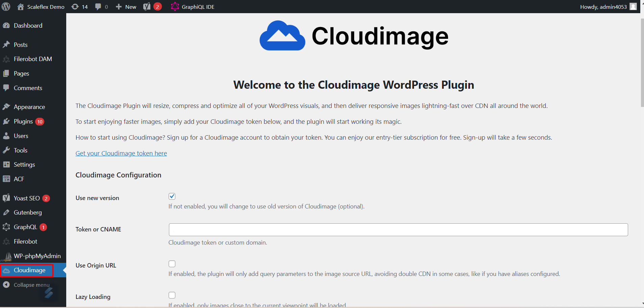Open the Yoast icon in the admin bar

point(147,7)
